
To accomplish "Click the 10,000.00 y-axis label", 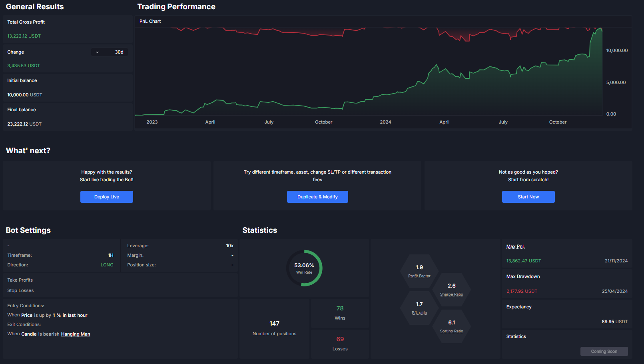I will tap(617, 50).
